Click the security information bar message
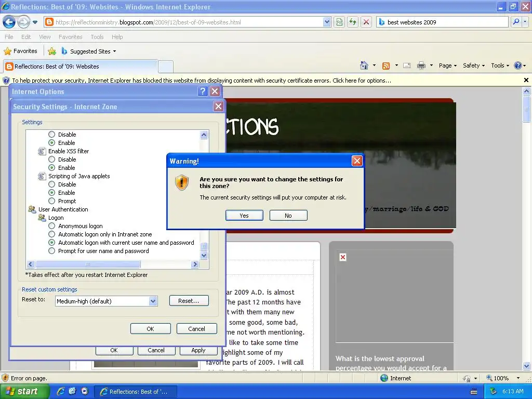This screenshot has height=399, width=532. click(x=202, y=81)
